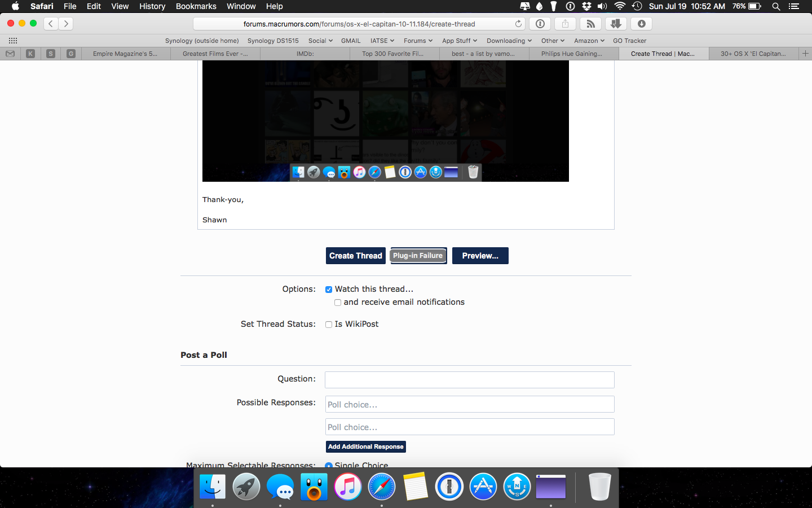
Task: Show Safari downloads with the circled arrow
Action: coord(641,24)
